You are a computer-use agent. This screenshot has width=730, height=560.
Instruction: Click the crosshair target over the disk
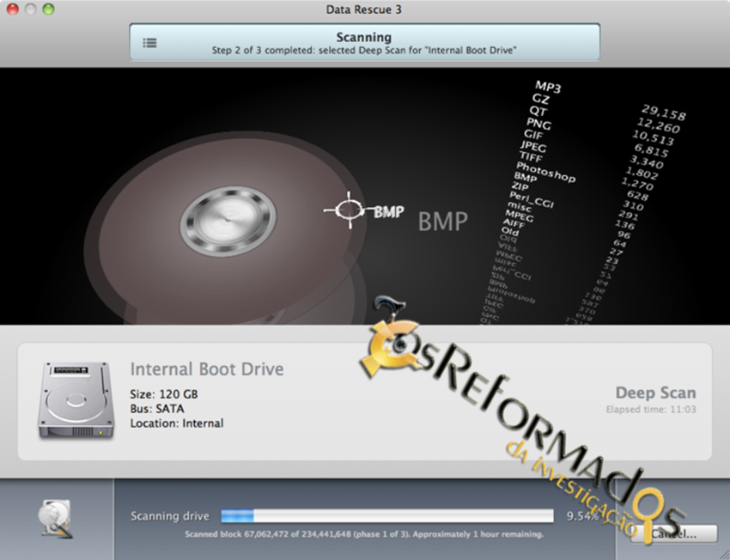point(348,210)
